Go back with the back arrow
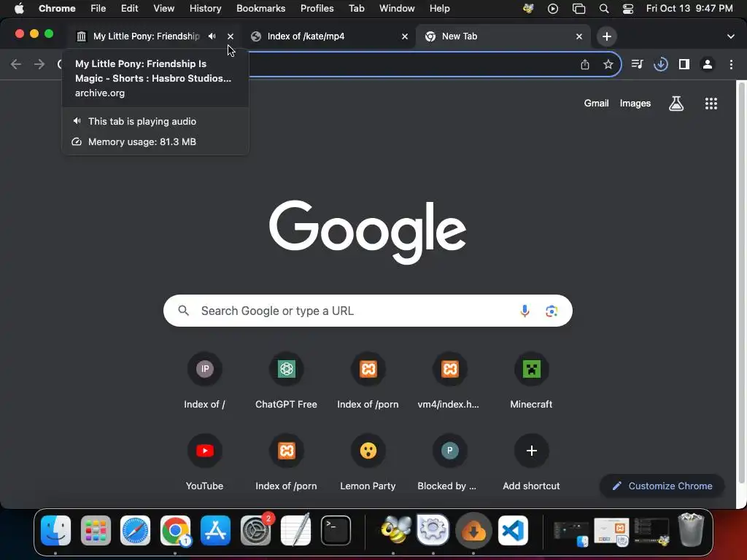 pyautogui.click(x=16, y=64)
